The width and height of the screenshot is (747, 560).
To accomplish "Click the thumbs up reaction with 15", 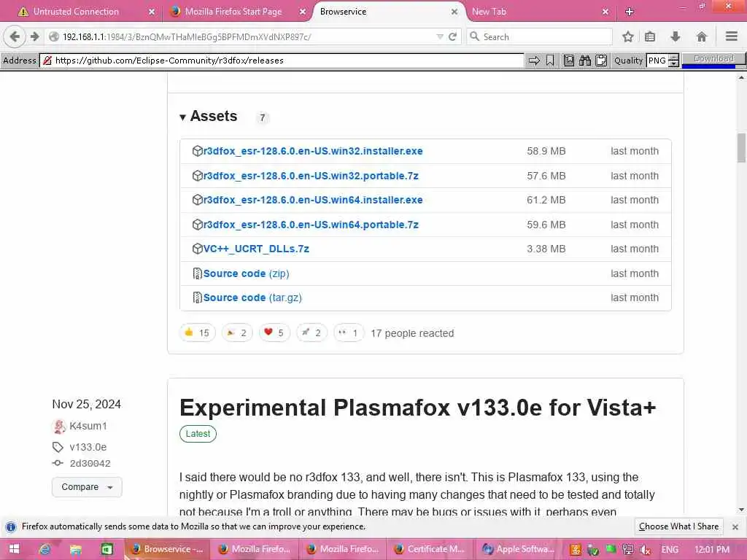I will (197, 332).
